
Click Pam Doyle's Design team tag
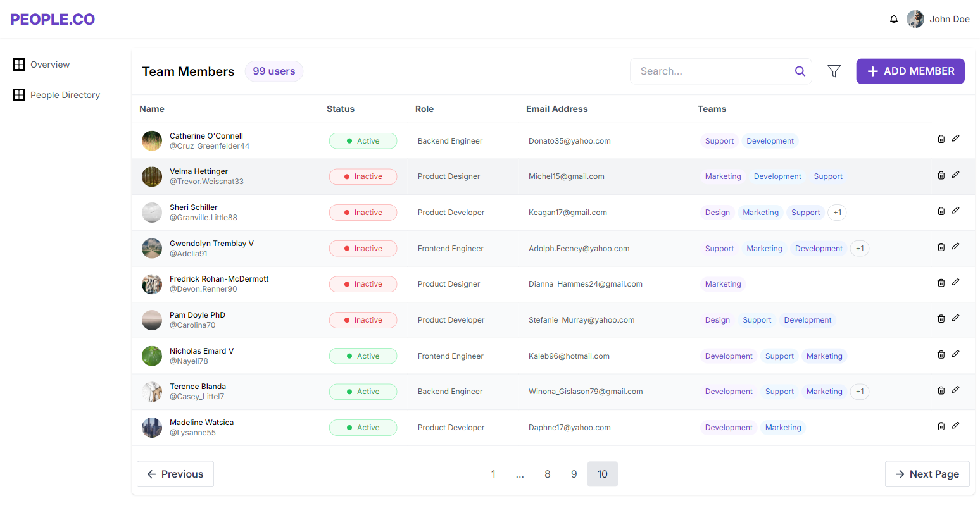pyautogui.click(x=717, y=320)
